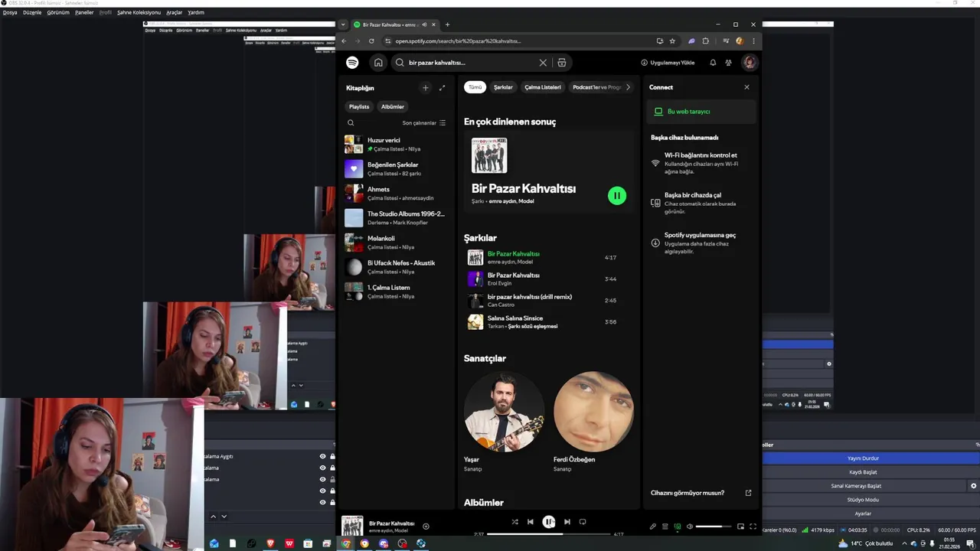
Task: Toggle the lock of the last OBS source row
Action: pos(332,502)
